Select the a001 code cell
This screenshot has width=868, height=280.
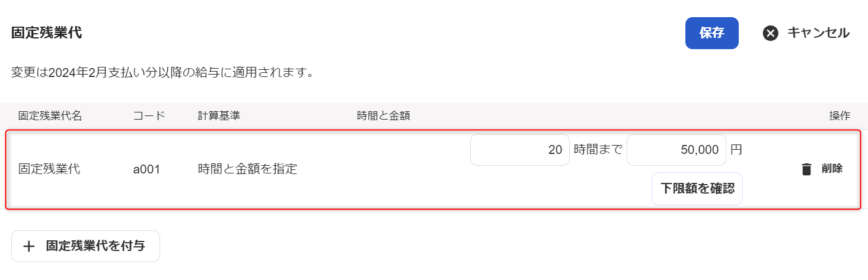[146, 169]
